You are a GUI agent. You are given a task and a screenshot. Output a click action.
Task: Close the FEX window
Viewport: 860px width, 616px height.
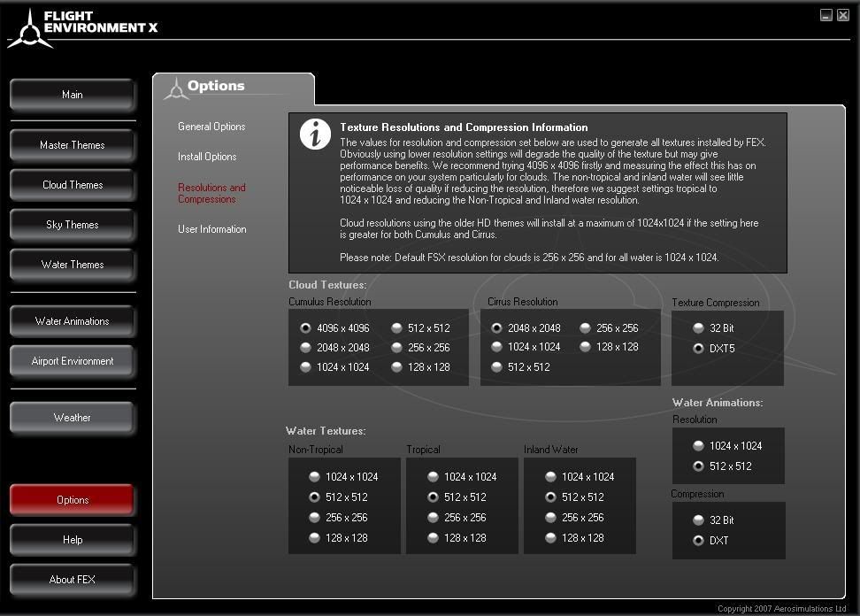coord(841,14)
